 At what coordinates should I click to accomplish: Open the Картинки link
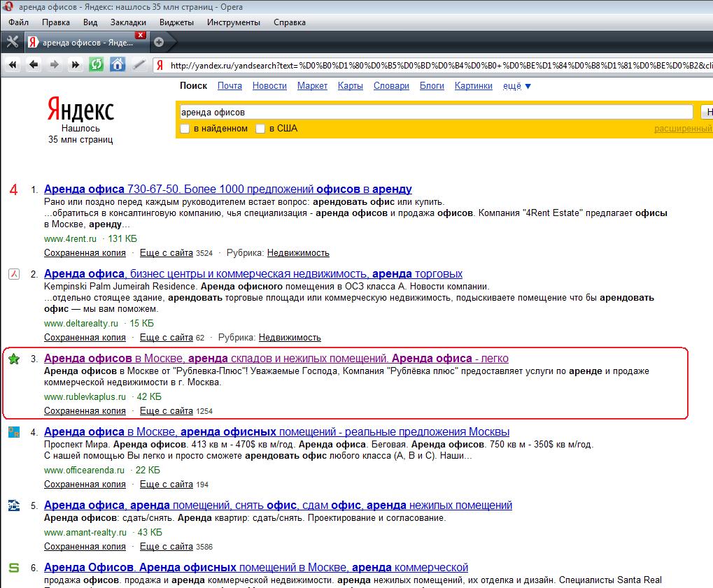pos(474,85)
